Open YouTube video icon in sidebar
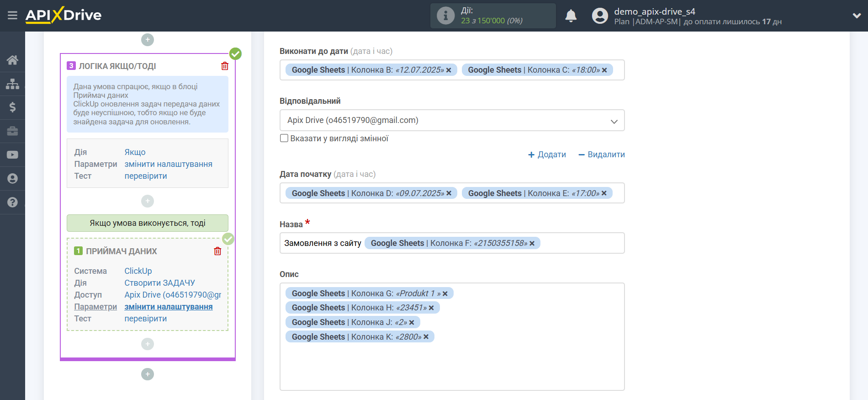The height and width of the screenshot is (400, 868). pos(12,155)
